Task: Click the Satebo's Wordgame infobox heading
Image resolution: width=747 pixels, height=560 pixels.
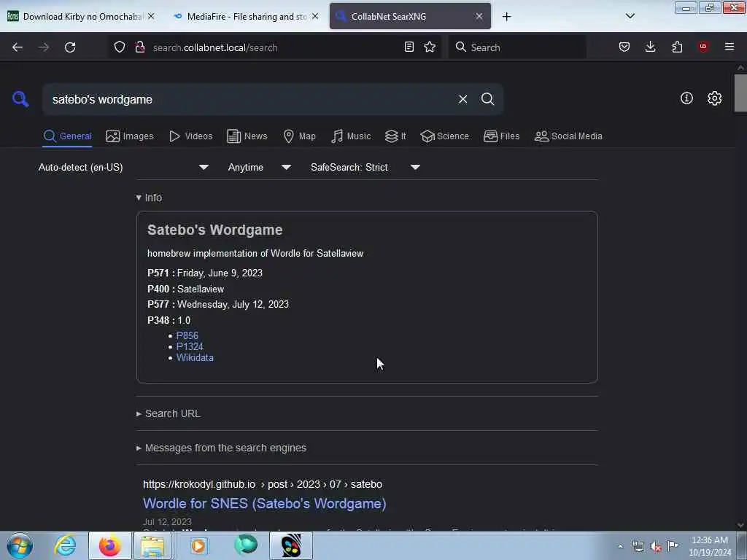Action: pyautogui.click(x=215, y=230)
